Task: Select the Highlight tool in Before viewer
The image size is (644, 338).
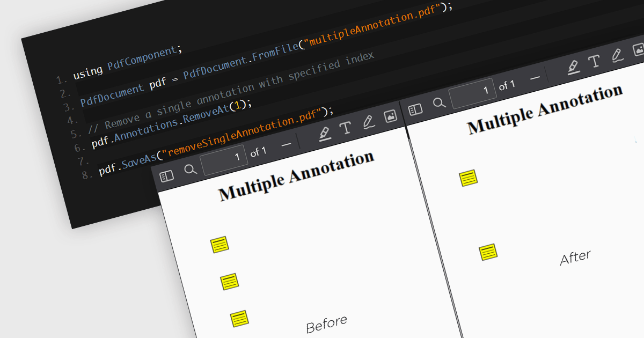Action: tap(325, 133)
